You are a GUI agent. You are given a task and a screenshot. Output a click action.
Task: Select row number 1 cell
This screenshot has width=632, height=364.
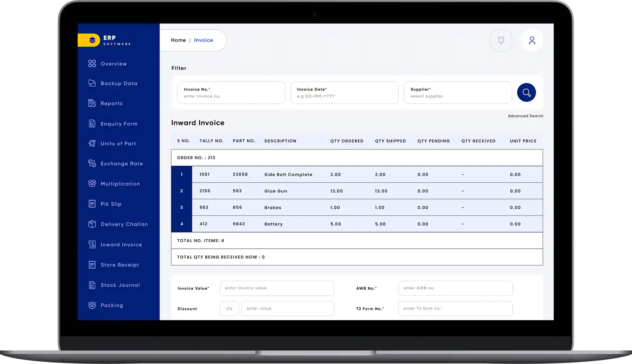click(182, 174)
